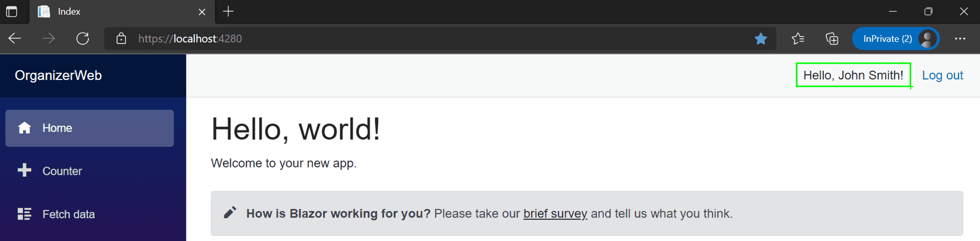The width and height of the screenshot is (980, 241).
Task: Open the browser Settings and more menu
Action: (x=960, y=39)
